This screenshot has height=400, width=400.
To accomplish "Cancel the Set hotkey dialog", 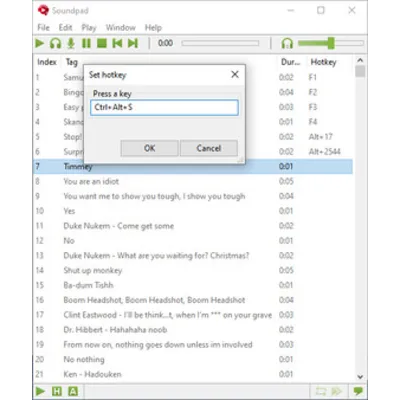I will [209, 148].
